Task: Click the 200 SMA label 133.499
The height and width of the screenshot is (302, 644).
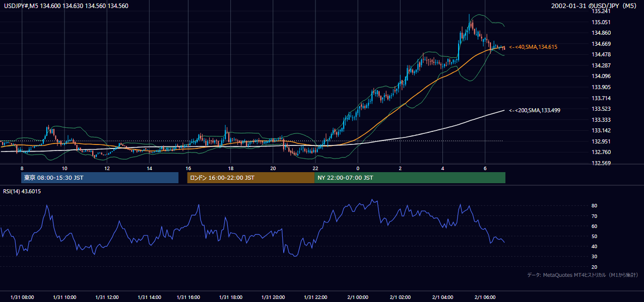Action: click(535, 110)
